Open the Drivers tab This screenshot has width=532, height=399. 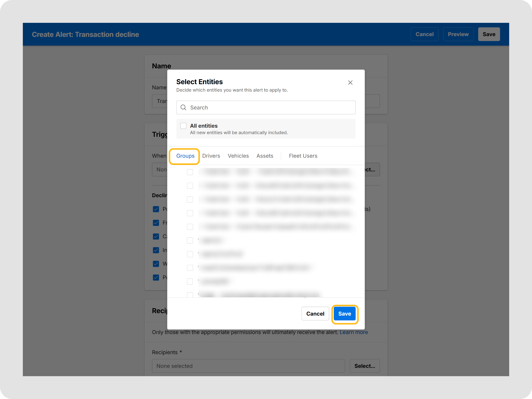tap(211, 156)
